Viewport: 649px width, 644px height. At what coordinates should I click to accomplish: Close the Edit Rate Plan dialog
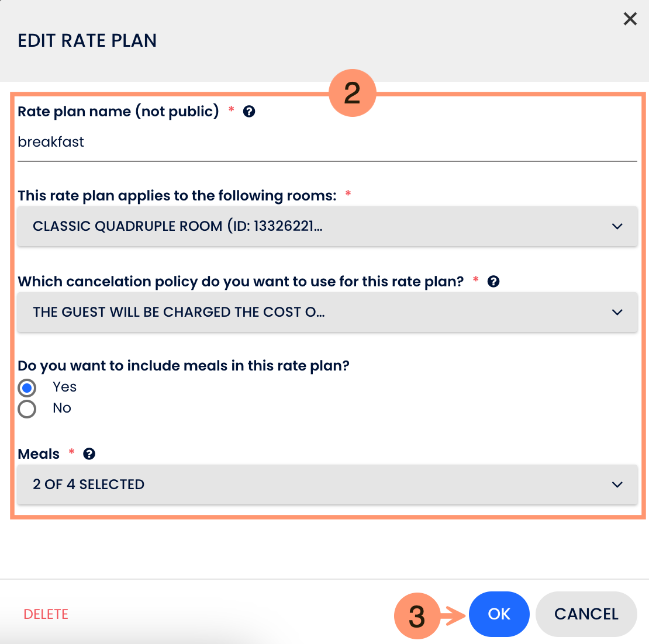pos(630,19)
